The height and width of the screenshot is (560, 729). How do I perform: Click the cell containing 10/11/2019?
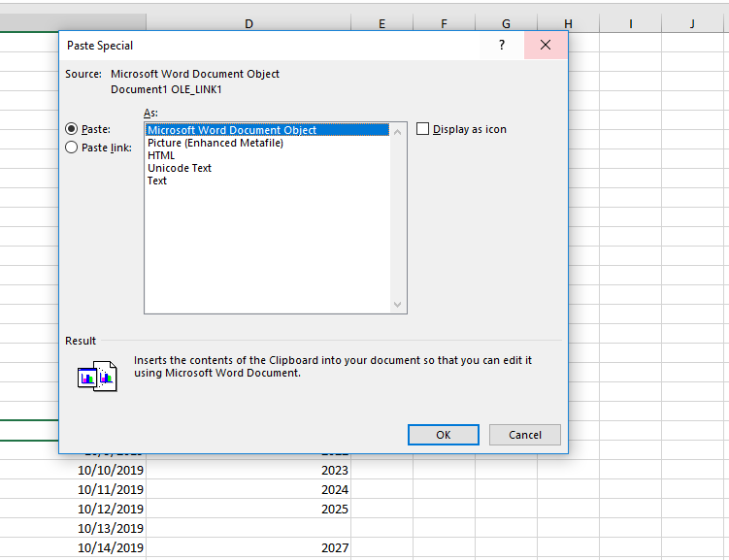coord(73,489)
